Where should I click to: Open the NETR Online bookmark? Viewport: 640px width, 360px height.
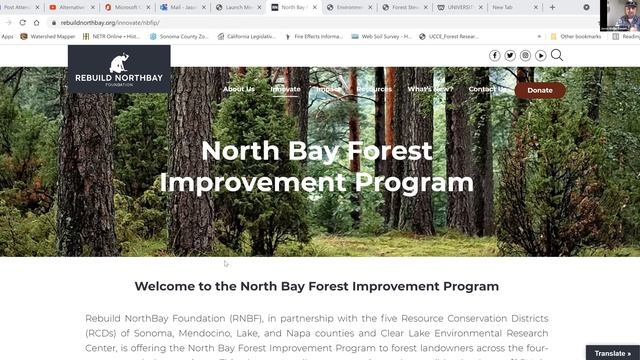pyautogui.click(x=111, y=36)
